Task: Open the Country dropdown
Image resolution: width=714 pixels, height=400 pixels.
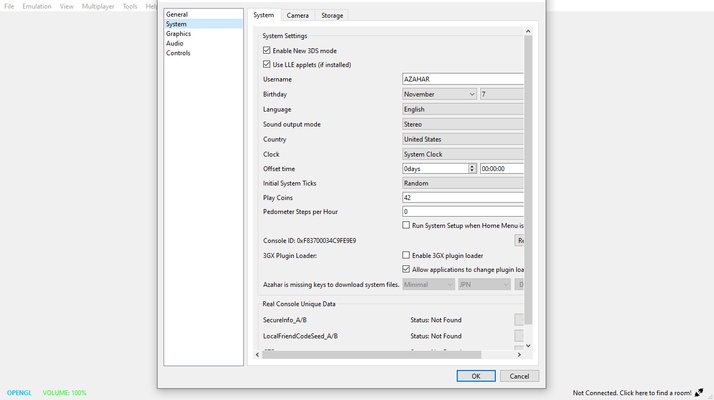Action: (463, 139)
